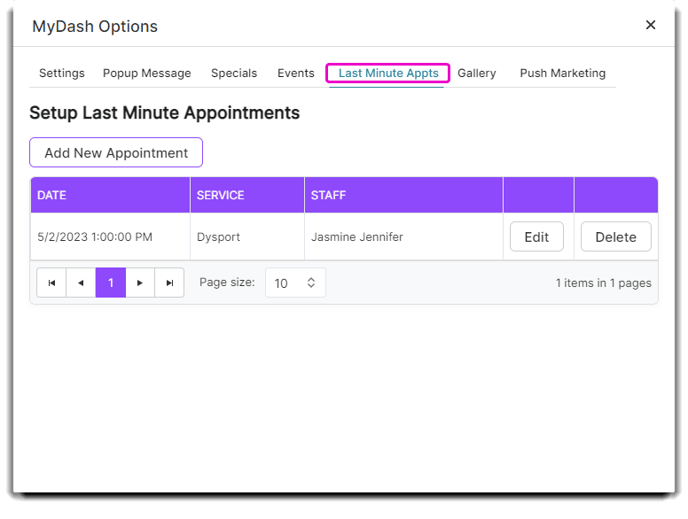Close the MyDash Options dialog
This screenshot has width=688, height=519.
click(x=651, y=25)
